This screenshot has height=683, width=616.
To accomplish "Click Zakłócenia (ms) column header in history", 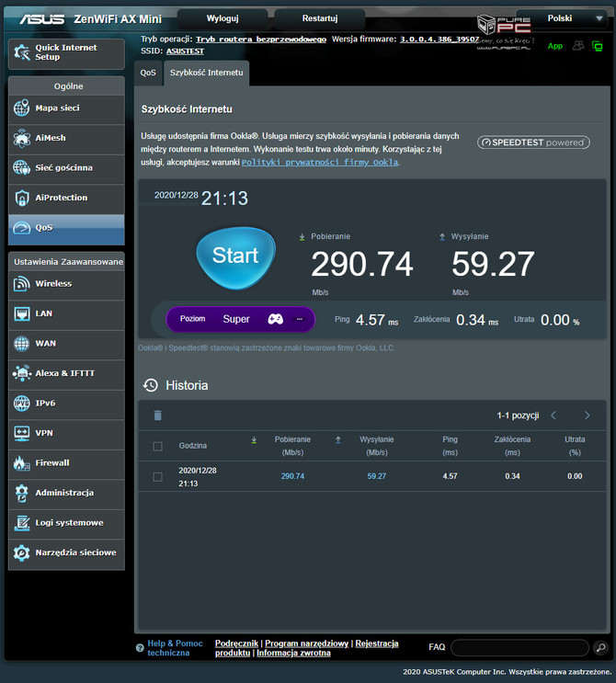I will click(x=512, y=446).
